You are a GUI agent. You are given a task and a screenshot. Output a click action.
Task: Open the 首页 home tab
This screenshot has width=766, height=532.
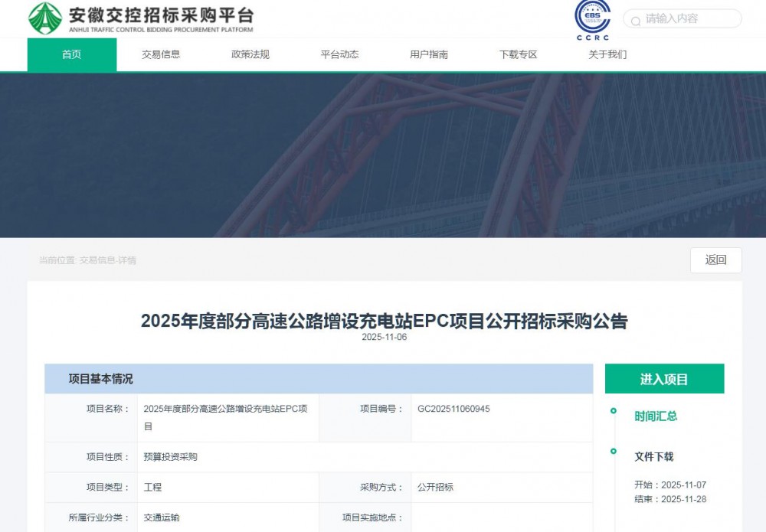[72, 54]
